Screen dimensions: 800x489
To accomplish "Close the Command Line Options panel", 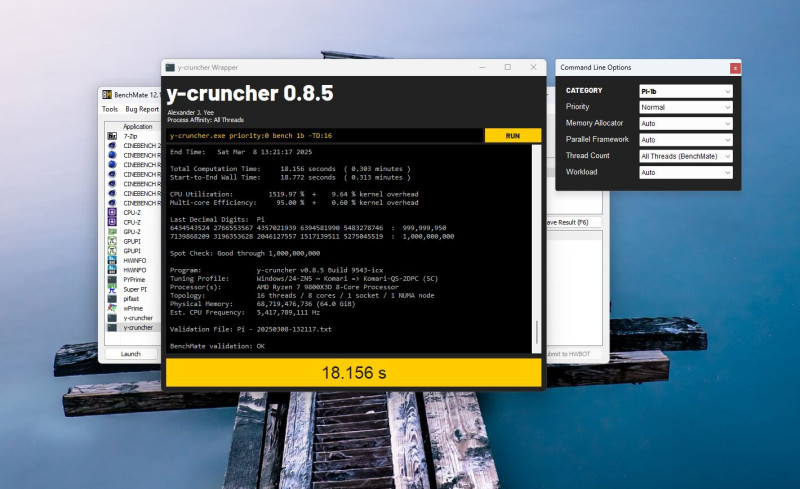I will coord(735,68).
